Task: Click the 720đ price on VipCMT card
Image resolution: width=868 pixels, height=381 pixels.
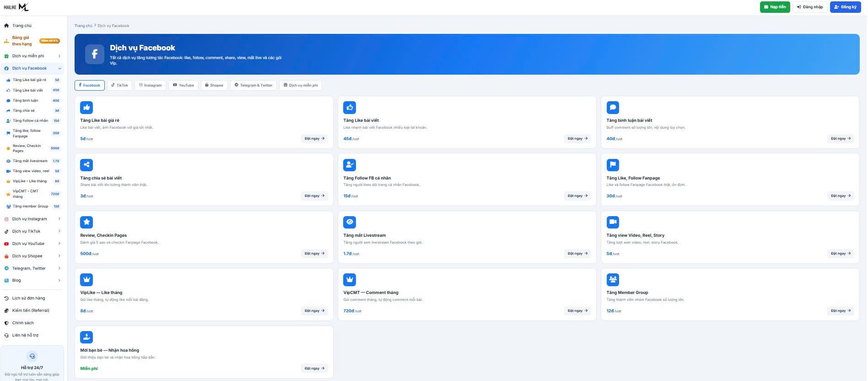Action: coord(349,311)
